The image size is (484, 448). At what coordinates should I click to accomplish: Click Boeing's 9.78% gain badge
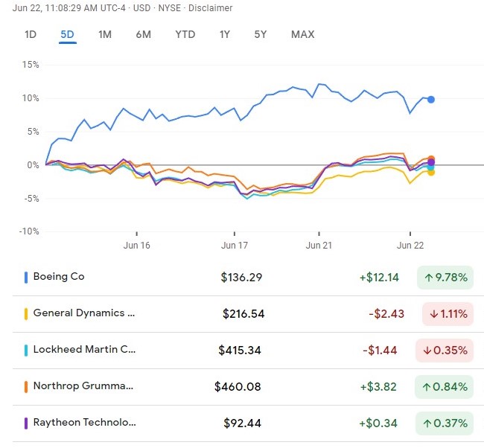coord(445,278)
